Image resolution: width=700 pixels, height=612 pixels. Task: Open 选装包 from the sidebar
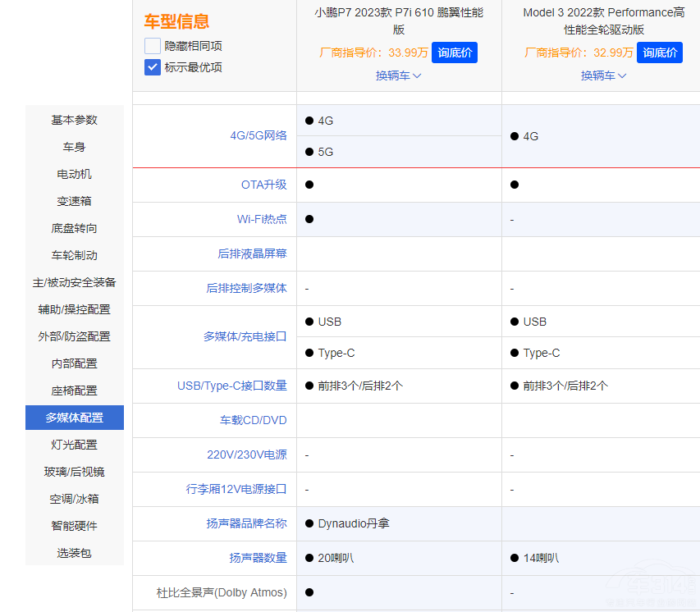[75, 553]
